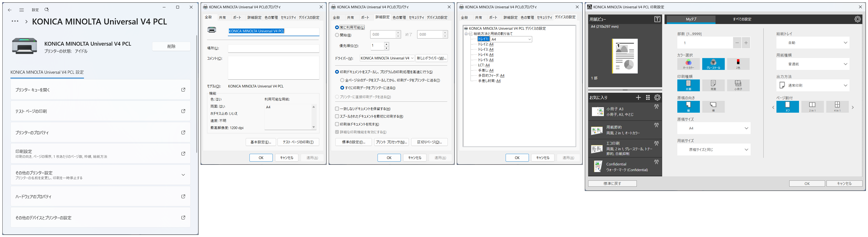Screen dimensions: 868x237
Task: Switch 用紙ビュー display with the T icon
Action: point(657,19)
